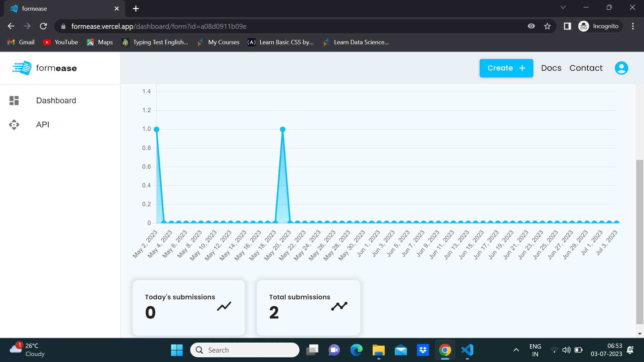
Task: Click the Total submissions chart icon
Action: tap(339, 306)
